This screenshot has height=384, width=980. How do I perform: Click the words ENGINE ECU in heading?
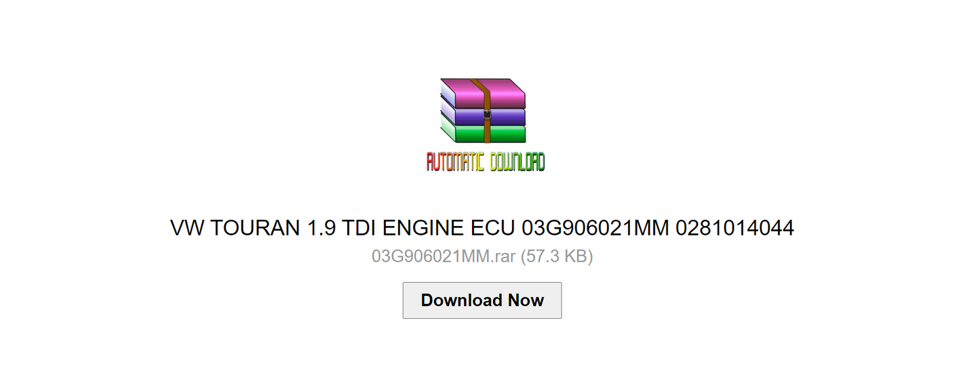point(448,228)
